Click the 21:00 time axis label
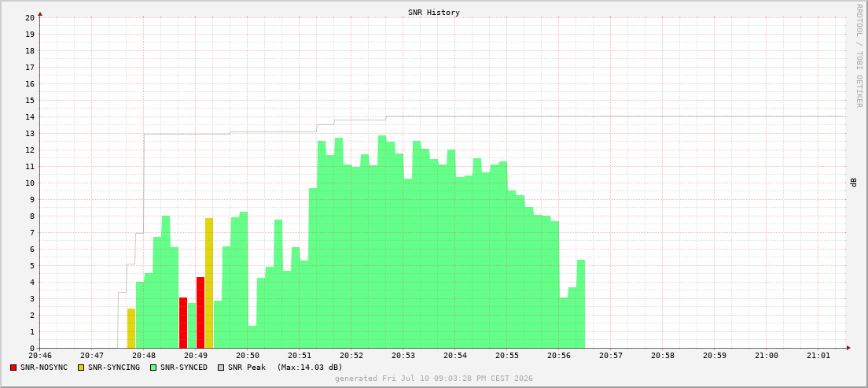This screenshot has width=868, height=388. (x=767, y=355)
